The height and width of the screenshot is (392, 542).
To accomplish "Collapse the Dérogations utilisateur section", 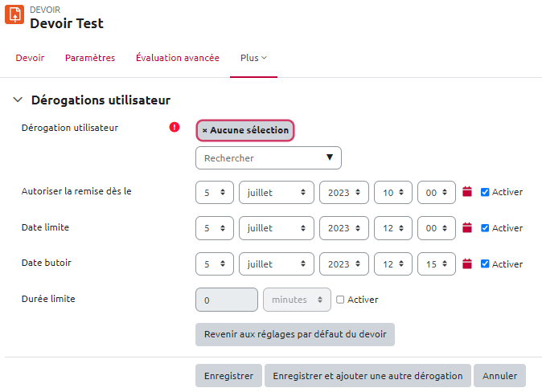I will [18, 100].
